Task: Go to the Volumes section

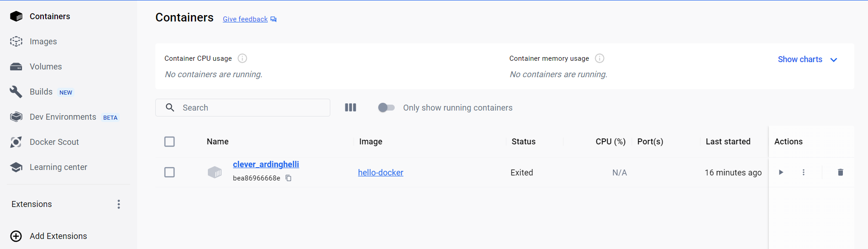Action: 46,67
